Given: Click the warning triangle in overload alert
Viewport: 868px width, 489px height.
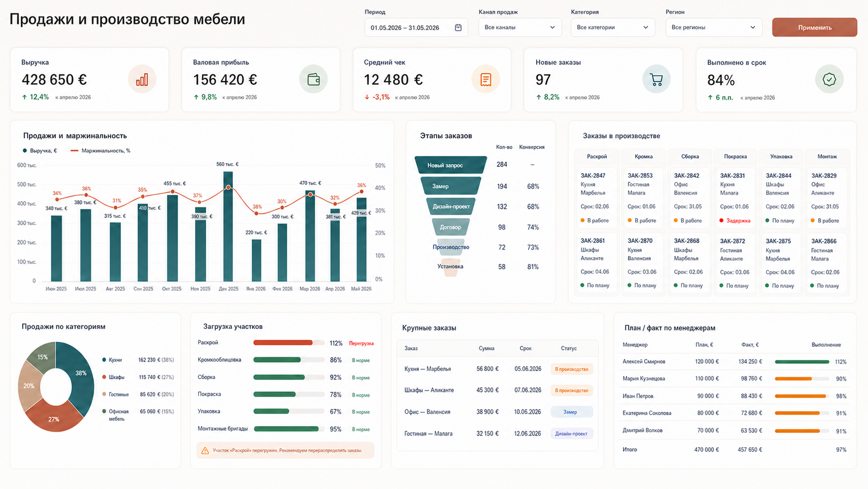Looking at the screenshot, I should [205, 451].
